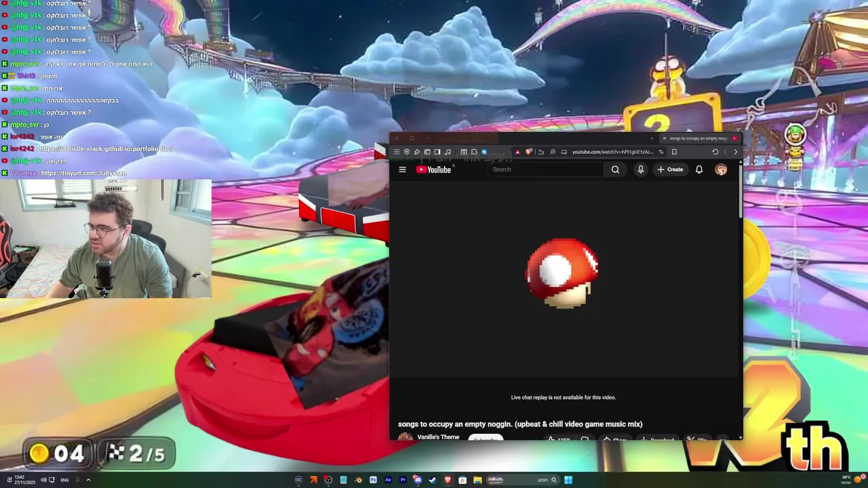868x488 pixels.
Task: Click the taskbar search box
Action: [523, 480]
